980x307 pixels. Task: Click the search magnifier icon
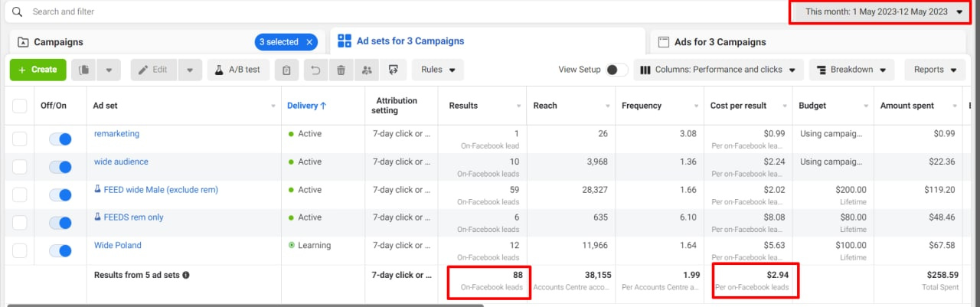tap(17, 12)
